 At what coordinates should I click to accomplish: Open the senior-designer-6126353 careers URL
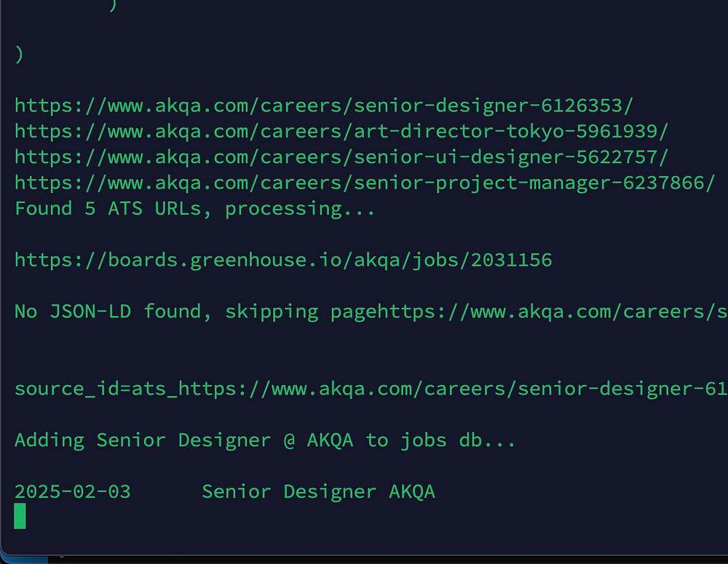click(324, 106)
